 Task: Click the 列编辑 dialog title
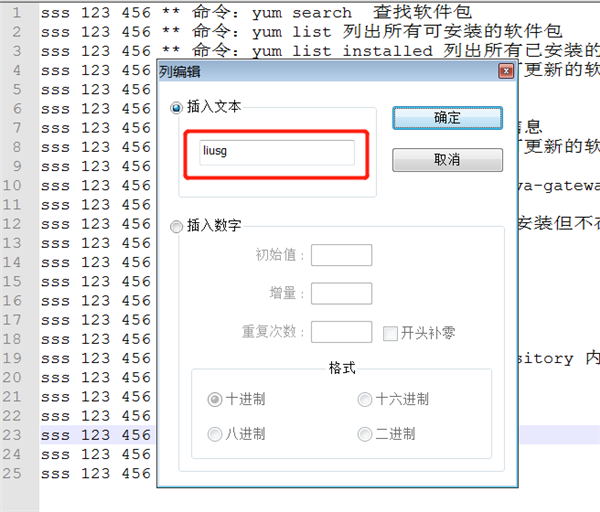179,72
